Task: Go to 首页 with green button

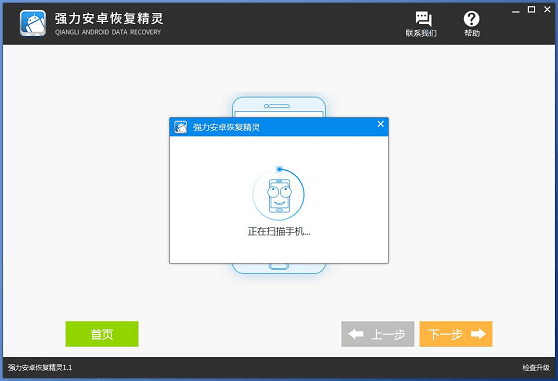Action: coord(102,334)
